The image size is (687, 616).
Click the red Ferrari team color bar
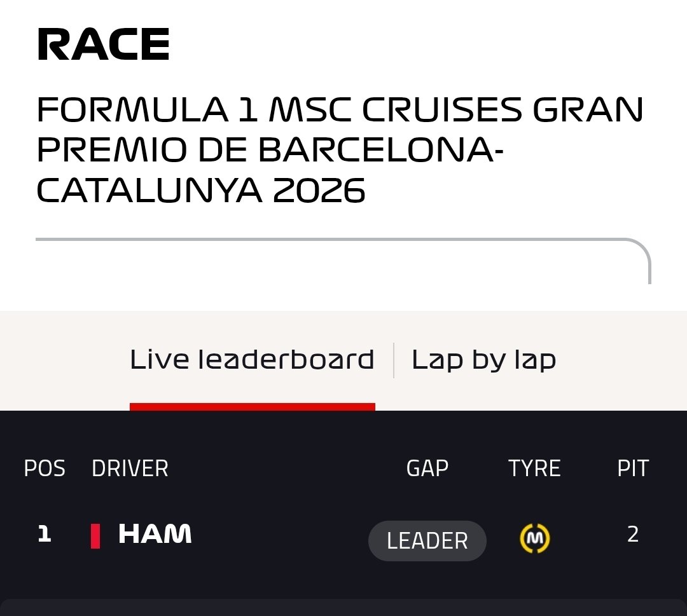(x=95, y=536)
